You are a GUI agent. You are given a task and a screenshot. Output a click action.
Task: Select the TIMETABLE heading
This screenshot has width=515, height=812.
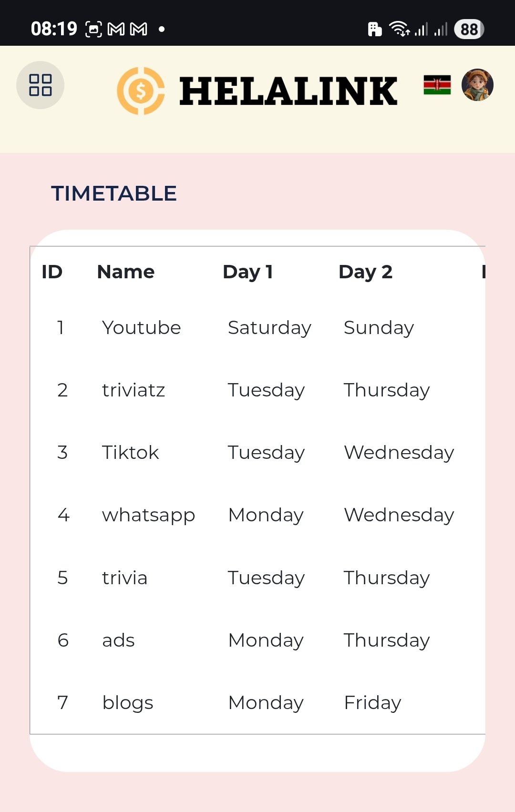[114, 193]
